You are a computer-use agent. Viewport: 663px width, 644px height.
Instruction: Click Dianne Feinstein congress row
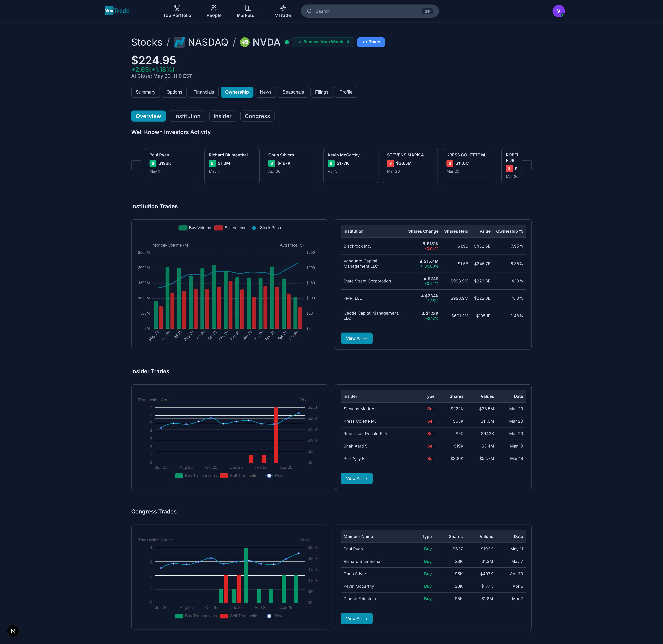tap(433, 598)
